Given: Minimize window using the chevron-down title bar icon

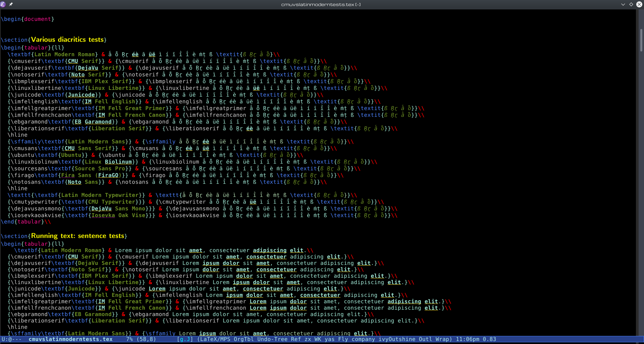Looking at the screenshot, I should point(623,4).
